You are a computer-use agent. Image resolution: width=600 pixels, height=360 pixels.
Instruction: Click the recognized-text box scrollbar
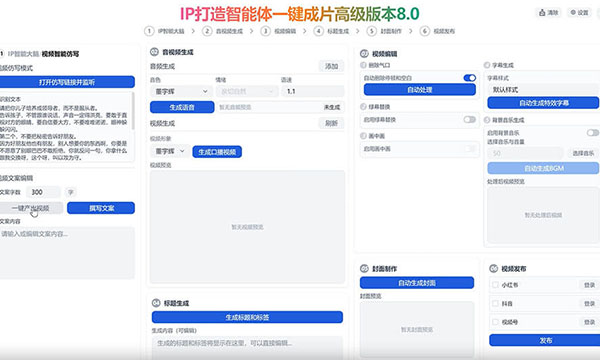click(133, 111)
